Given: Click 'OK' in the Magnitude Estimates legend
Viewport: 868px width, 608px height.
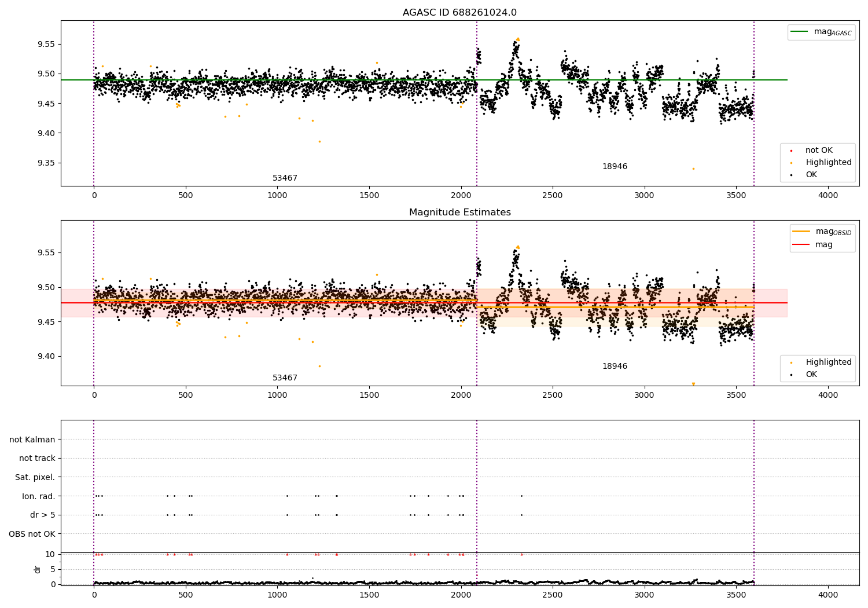Looking at the screenshot, I should point(811,375).
